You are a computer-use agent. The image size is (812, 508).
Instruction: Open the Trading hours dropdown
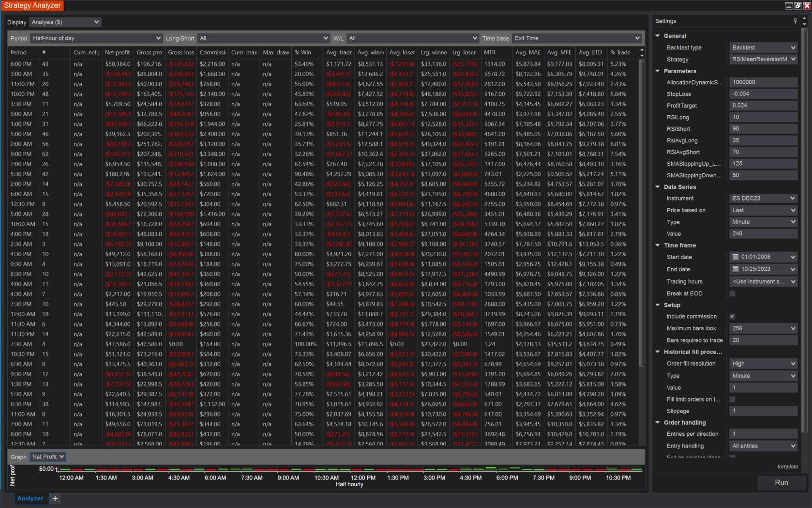764,282
